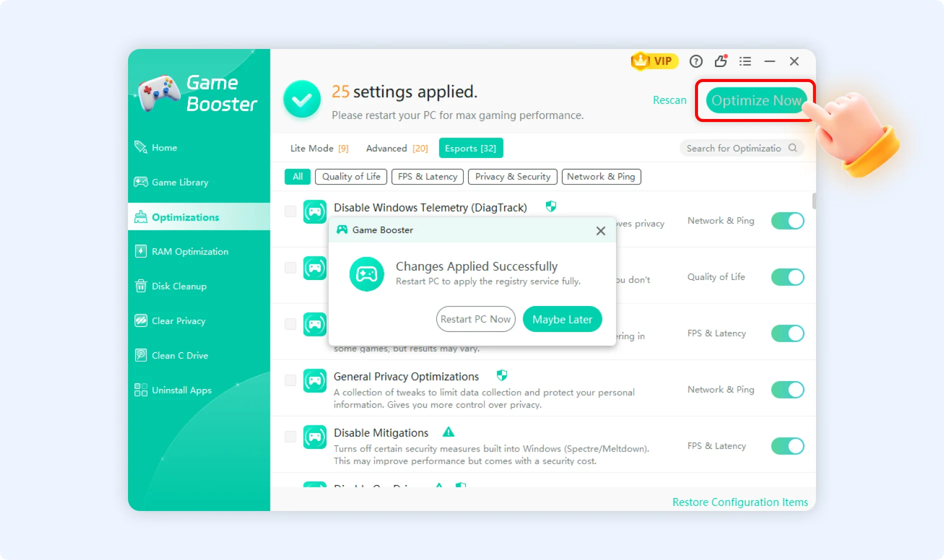
Task: Tick checkbox for Disable Mitigations
Action: [290, 436]
